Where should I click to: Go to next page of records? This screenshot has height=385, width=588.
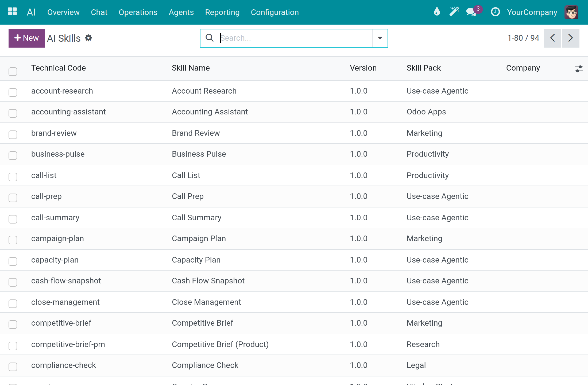571,38
